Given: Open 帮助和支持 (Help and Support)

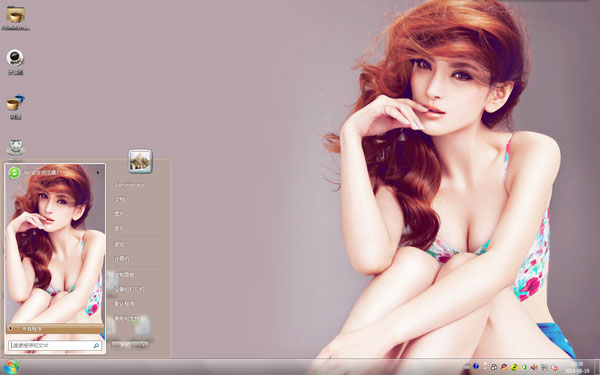Looking at the screenshot, I should tap(126, 318).
